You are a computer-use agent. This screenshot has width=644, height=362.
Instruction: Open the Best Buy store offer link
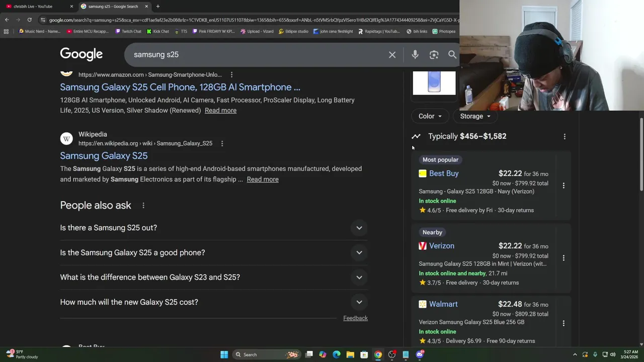coord(444,173)
